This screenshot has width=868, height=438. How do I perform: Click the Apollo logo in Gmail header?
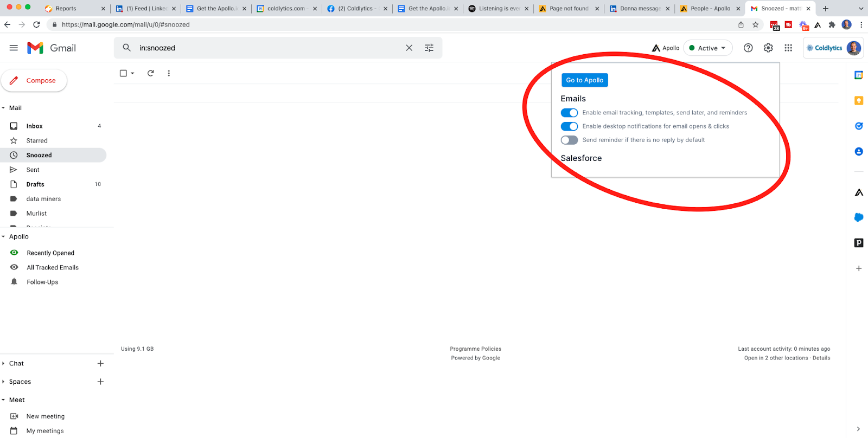click(666, 48)
